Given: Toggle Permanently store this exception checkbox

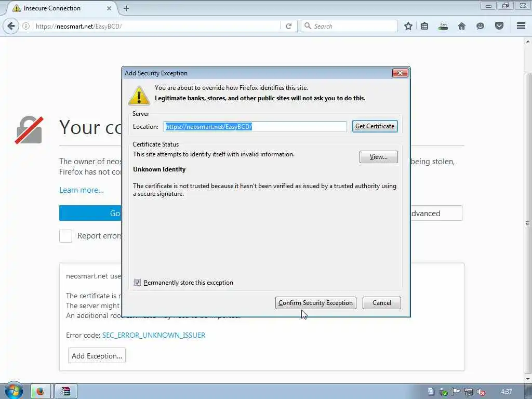Looking at the screenshot, I should [x=137, y=282].
